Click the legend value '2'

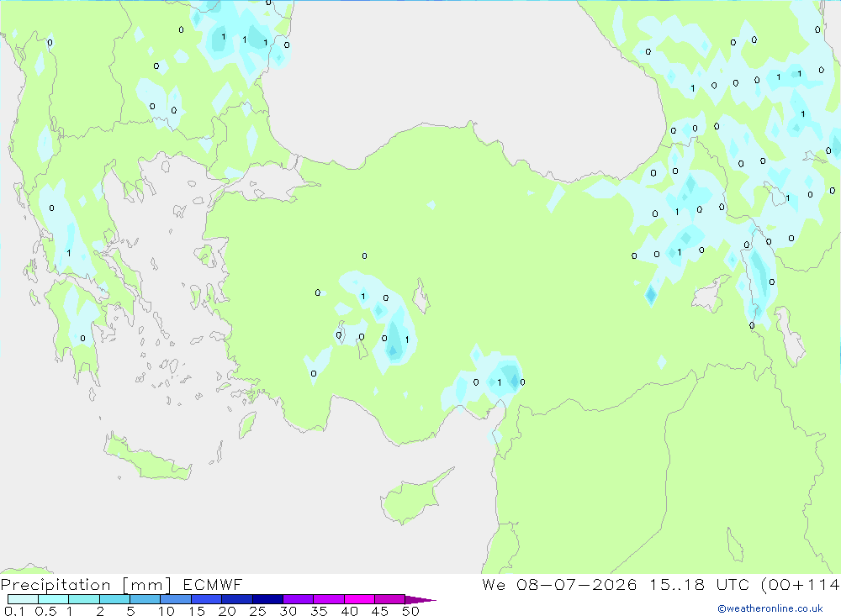[100, 611]
